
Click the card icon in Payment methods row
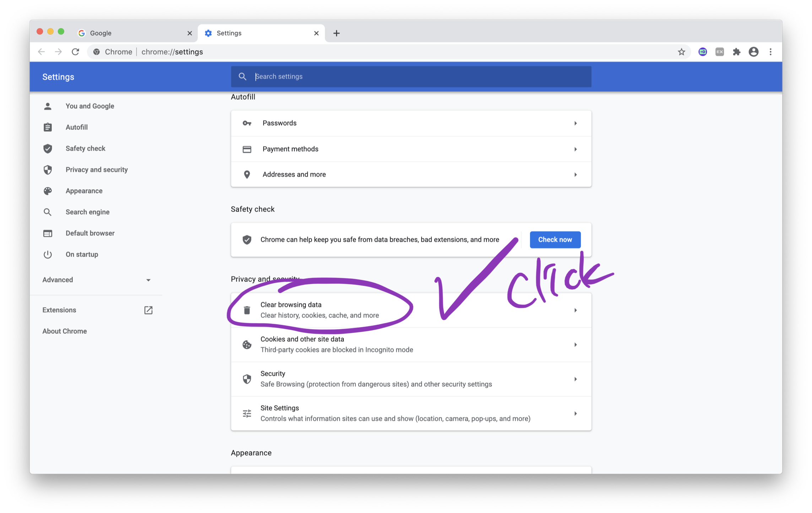(x=247, y=149)
